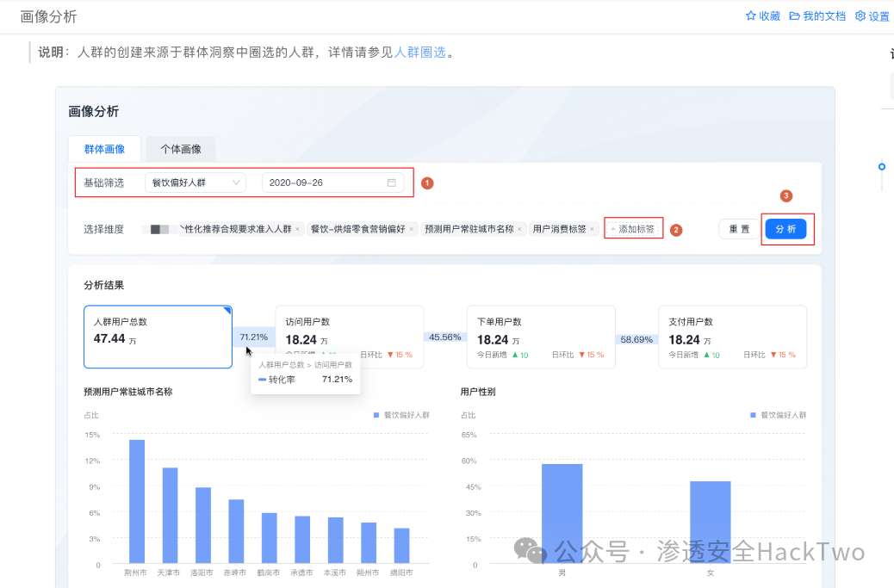Click the 女 bar in gender chart
Image resolution: width=894 pixels, height=588 pixels.
click(x=711, y=523)
